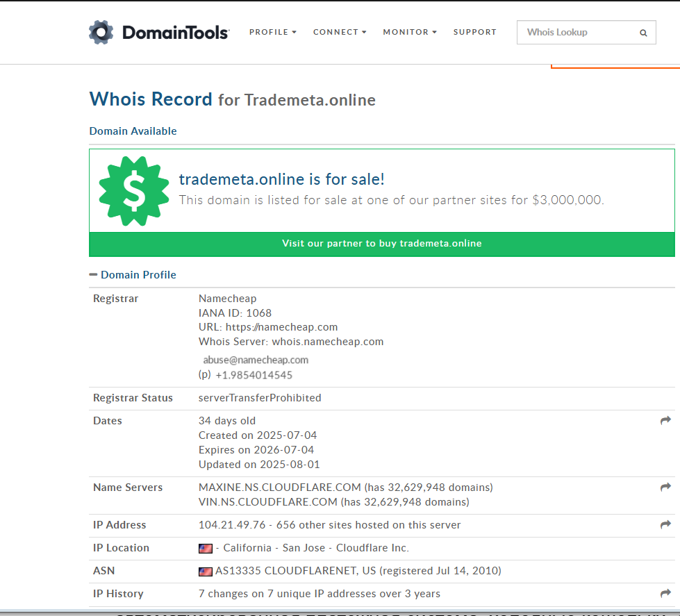Click the Registrar Status row label
Screen dimensions: 680x616
pos(133,398)
